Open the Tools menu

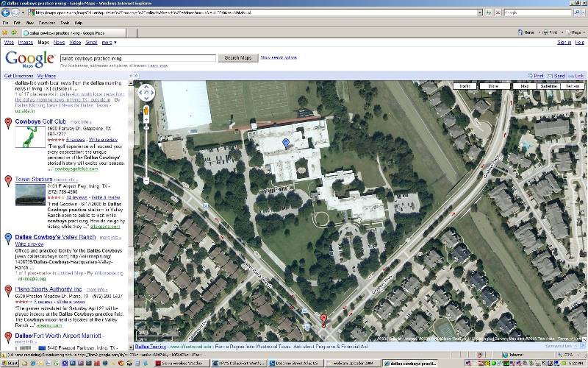point(65,23)
